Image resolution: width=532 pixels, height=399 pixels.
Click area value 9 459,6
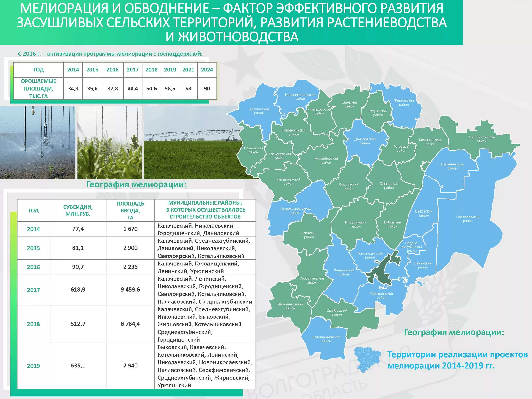[130, 290]
